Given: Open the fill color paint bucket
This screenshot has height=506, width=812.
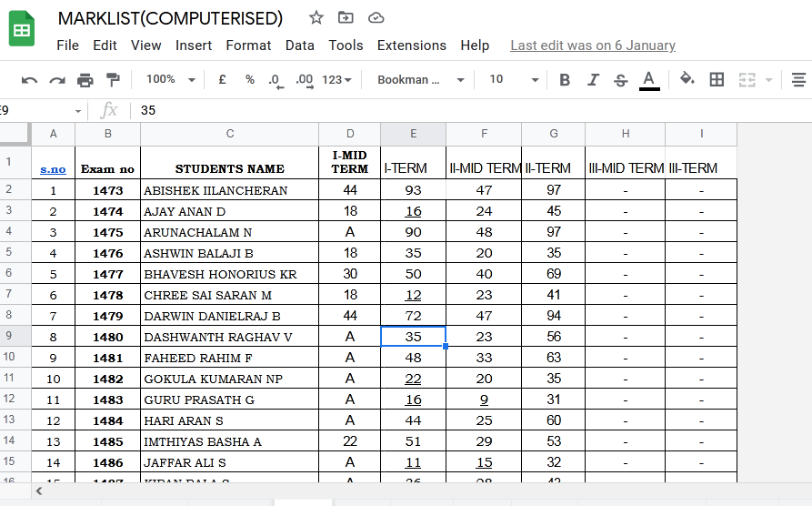Looking at the screenshot, I should [687, 80].
